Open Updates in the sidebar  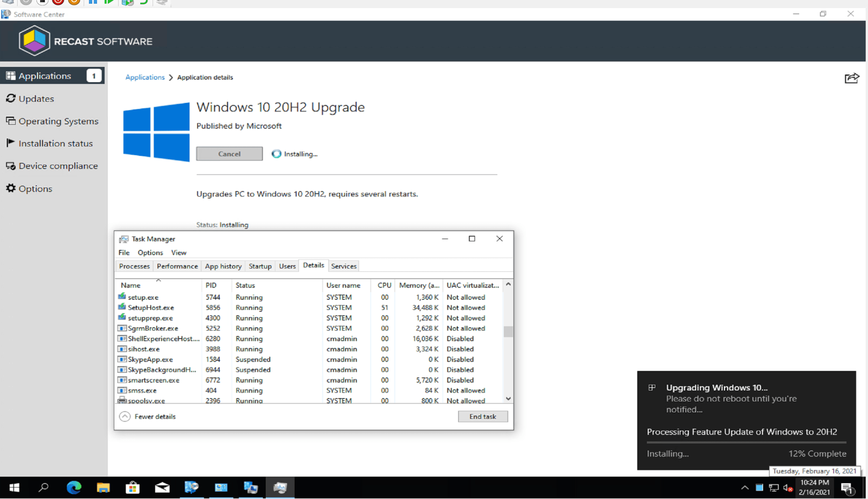pyautogui.click(x=36, y=98)
